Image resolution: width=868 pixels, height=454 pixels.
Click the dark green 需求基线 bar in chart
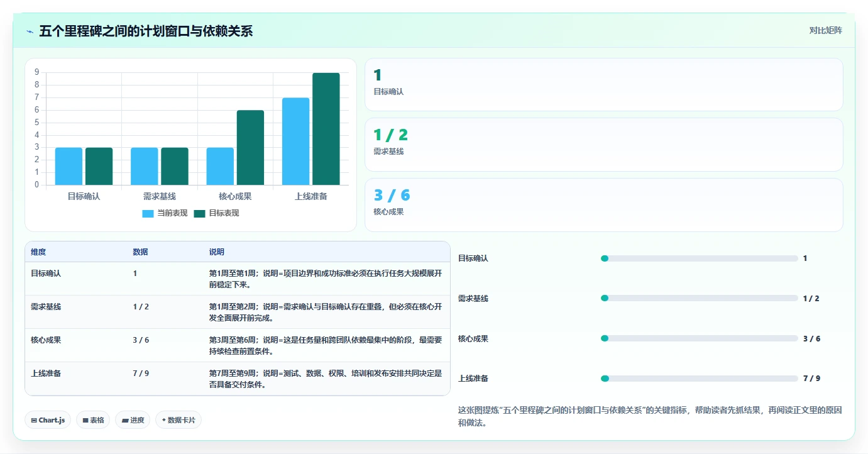click(x=175, y=166)
